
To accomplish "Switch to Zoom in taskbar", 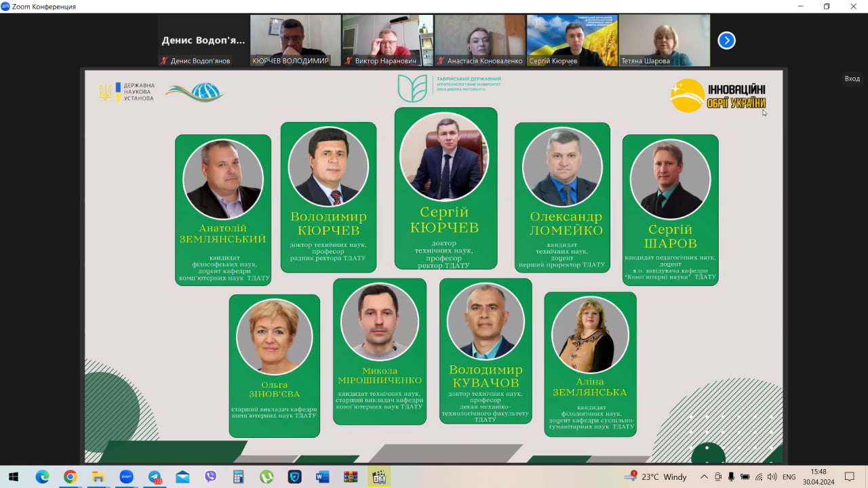I will [x=126, y=476].
